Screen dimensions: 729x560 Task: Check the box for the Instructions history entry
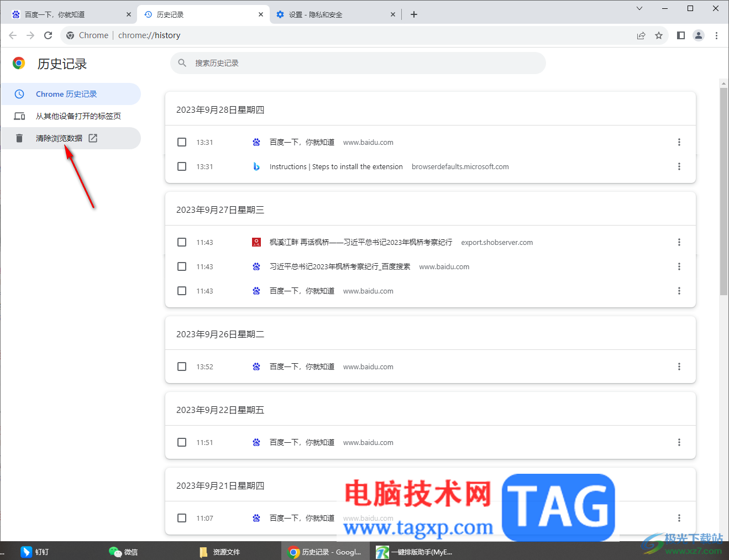[182, 166]
